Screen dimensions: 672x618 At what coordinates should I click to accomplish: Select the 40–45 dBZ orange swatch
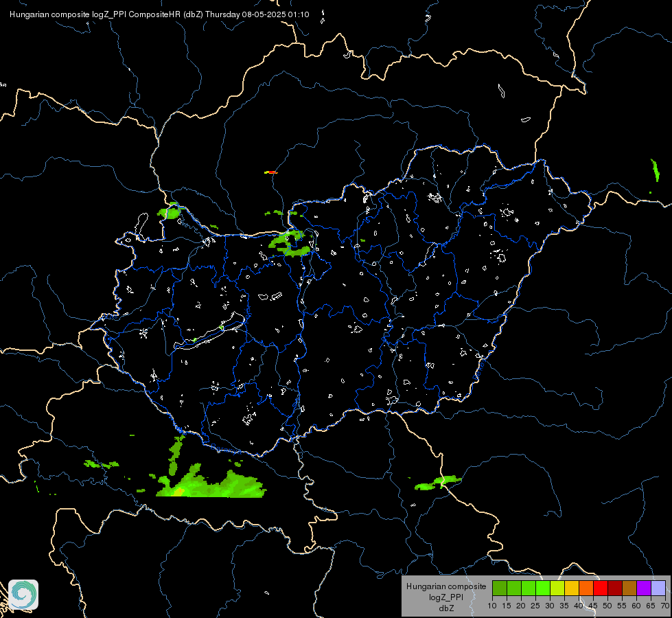pos(586,588)
